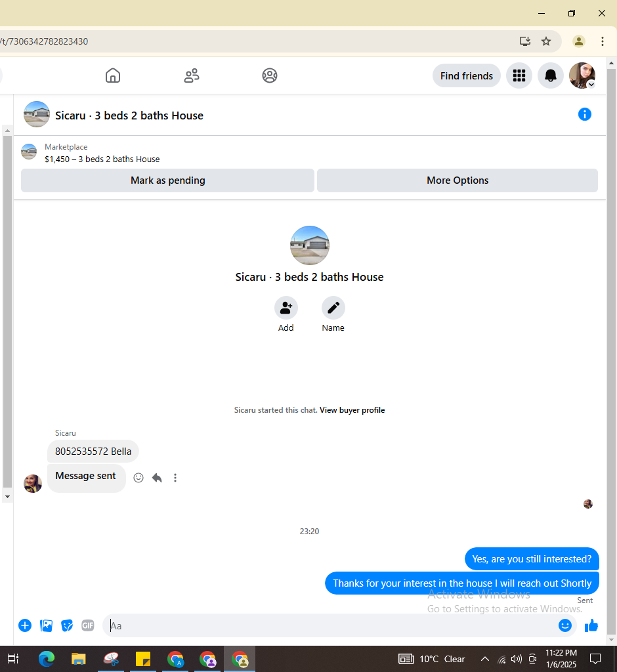Image resolution: width=617 pixels, height=672 pixels.
Task: Click the 'Thanks for your interest' message
Action: [462, 583]
